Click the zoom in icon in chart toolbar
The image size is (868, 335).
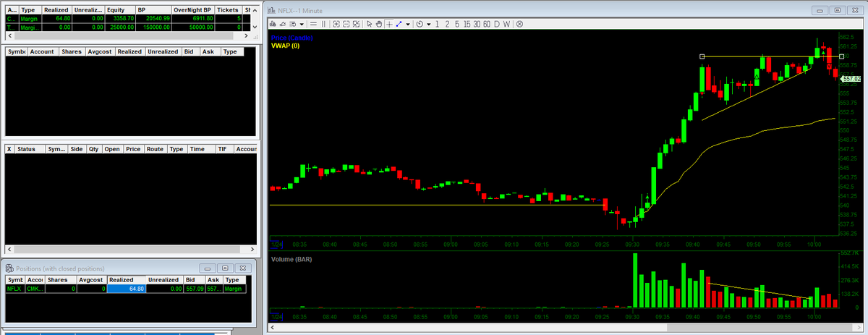tap(336, 24)
